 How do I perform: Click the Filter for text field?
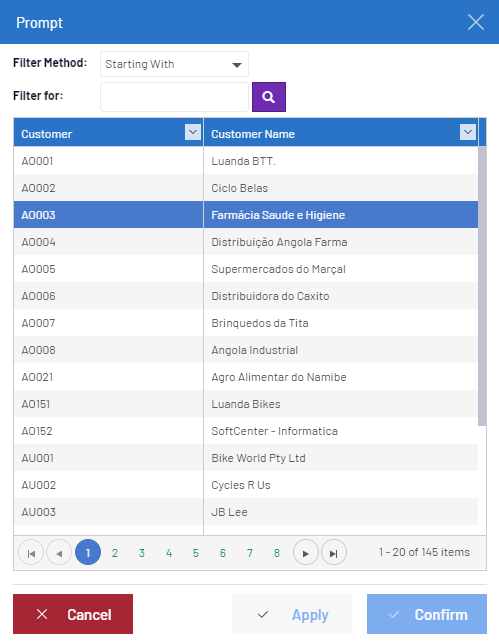tap(174, 97)
